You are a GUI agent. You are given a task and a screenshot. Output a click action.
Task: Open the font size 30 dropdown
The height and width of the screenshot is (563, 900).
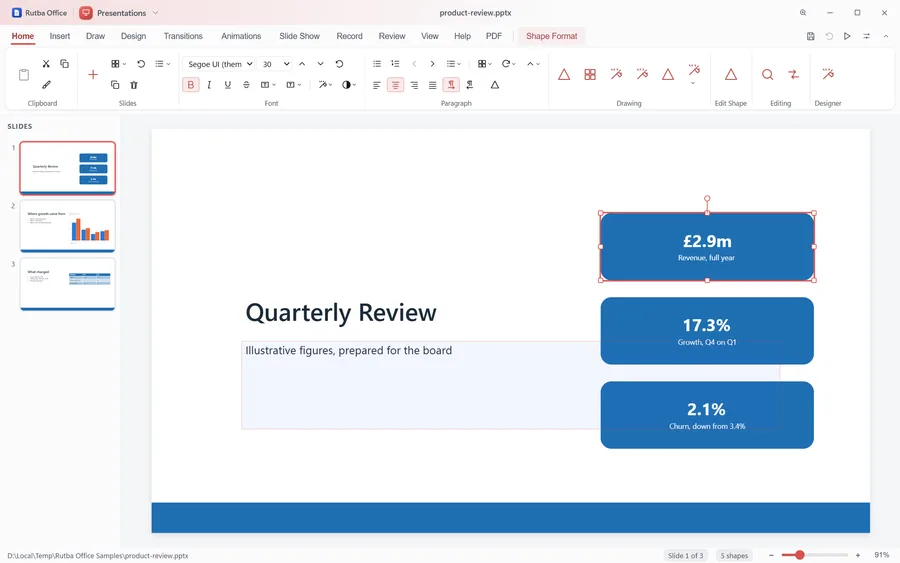[276, 64]
